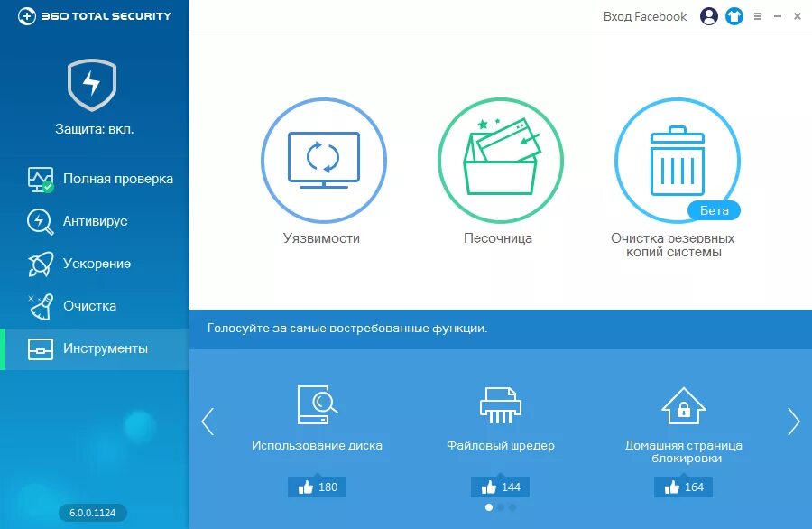Click the Антивирус magnifier lightning icon

point(41,222)
